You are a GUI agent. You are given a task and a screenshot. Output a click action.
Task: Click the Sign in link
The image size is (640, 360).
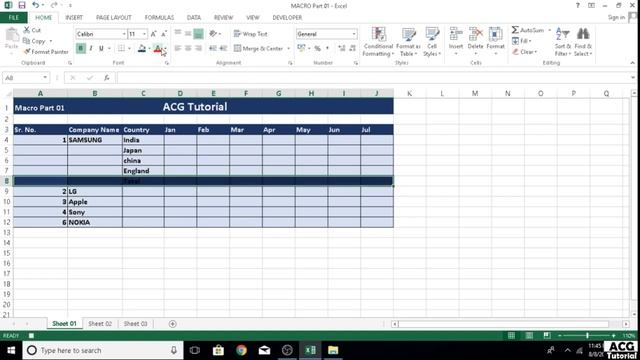pos(616,17)
